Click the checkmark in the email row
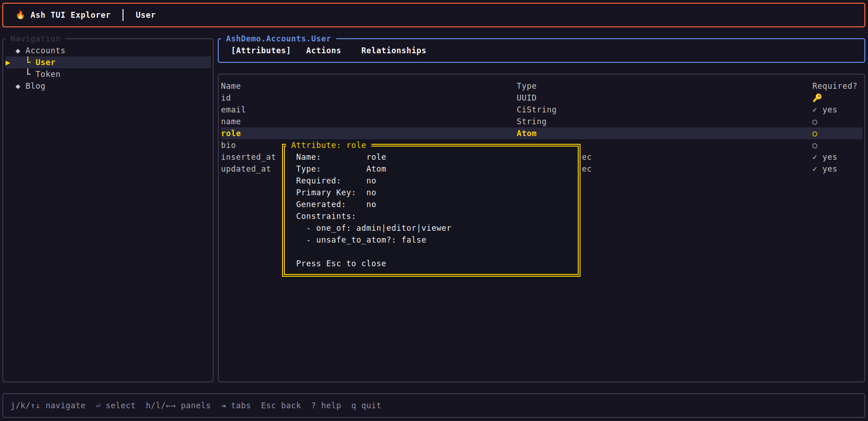Image resolution: width=868 pixels, height=421 pixels. (x=815, y=110)
